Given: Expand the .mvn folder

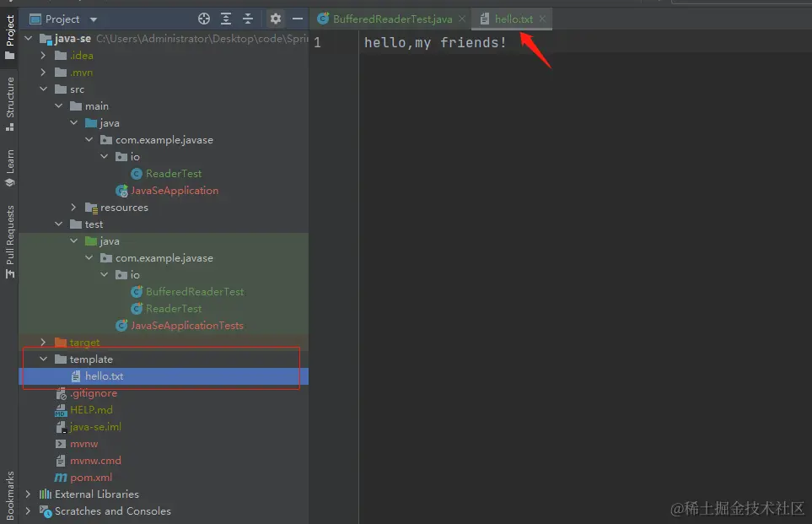Looking at the screenshot, I should 44,73.
